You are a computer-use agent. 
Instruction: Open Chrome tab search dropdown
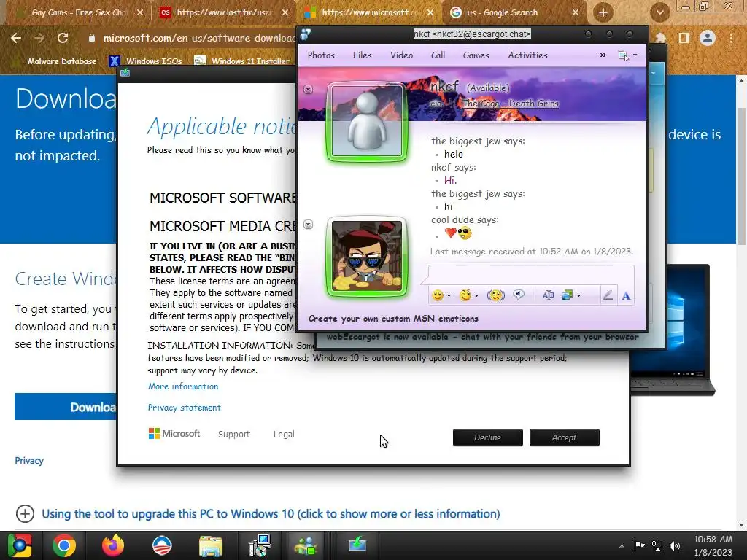coord(659,12)
